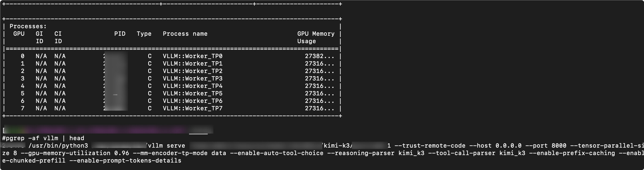Click the VLLM::Worker_TP0 process name
The image size is (644, 170).
click(x=193, y=56)
